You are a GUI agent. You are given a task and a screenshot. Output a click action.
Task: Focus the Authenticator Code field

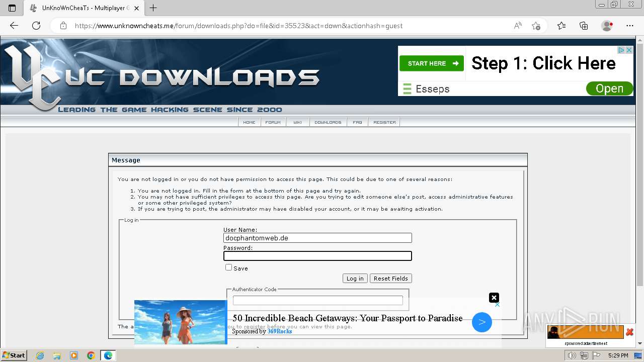317,300
